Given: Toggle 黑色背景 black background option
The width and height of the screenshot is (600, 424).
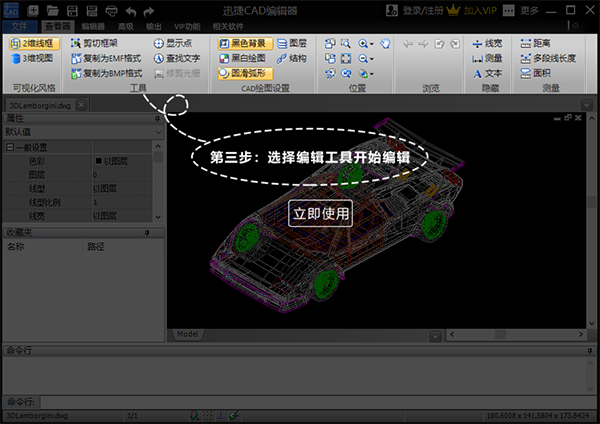Looking at the screenshot, I should tap(245, 43).
